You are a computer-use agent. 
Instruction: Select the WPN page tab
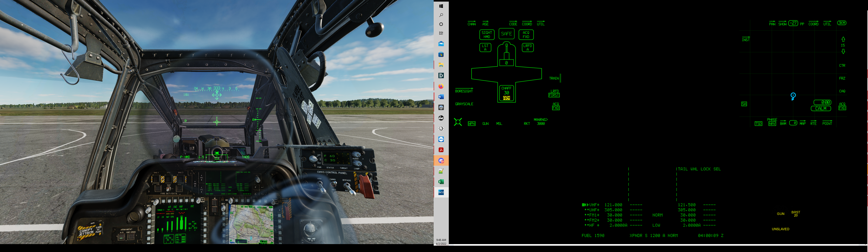point(471,124)
